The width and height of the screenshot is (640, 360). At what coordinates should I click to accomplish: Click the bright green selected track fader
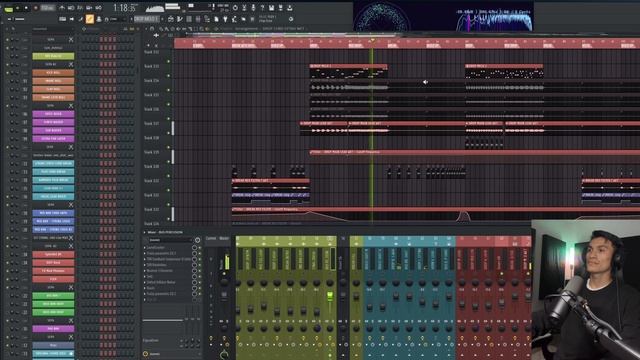coord(330,296)
